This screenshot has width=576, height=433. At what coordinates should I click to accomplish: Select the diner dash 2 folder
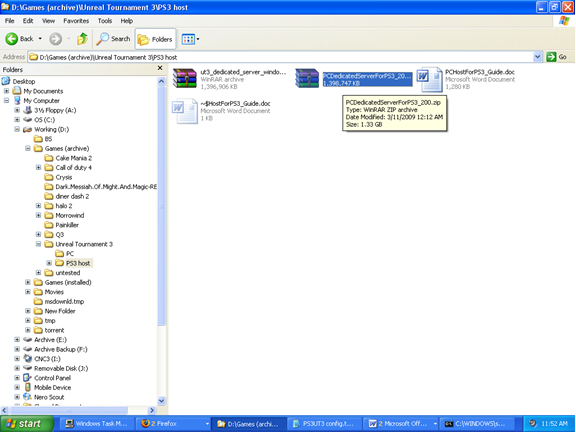coord(72,196)
